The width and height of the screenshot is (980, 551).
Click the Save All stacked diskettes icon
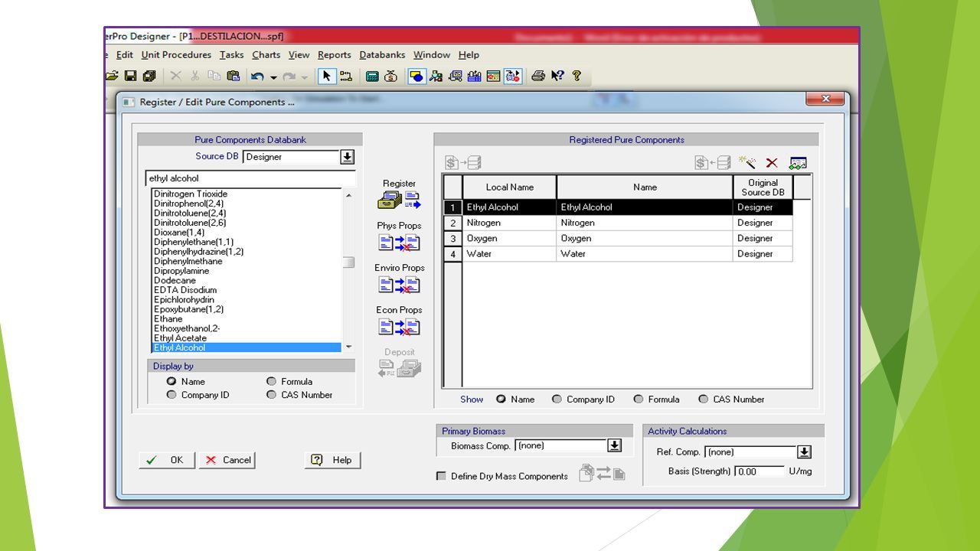(x=149, y=76)
